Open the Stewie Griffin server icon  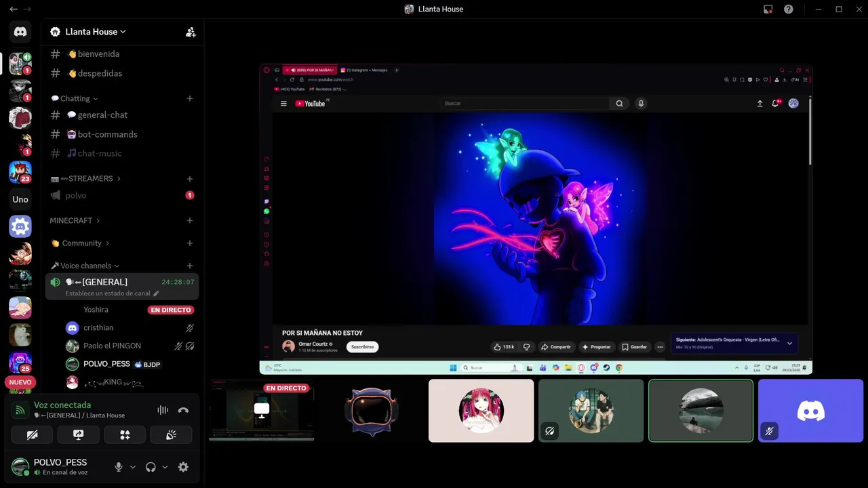20,308
